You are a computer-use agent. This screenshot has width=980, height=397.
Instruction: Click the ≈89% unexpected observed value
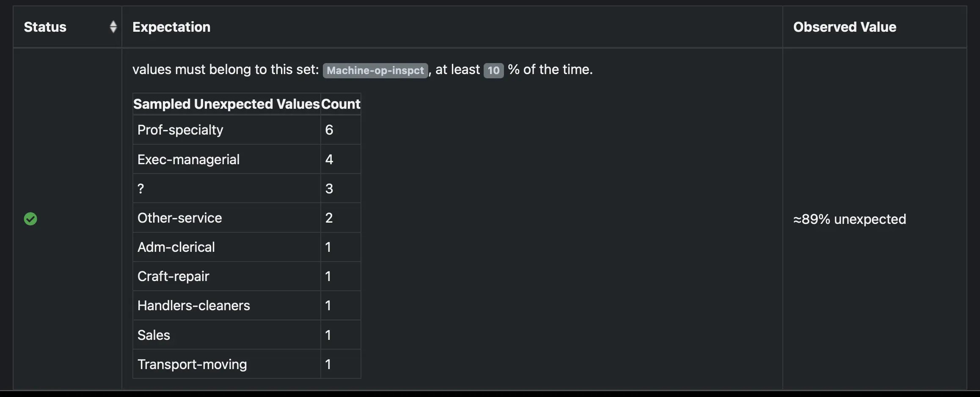pos(850,219)
